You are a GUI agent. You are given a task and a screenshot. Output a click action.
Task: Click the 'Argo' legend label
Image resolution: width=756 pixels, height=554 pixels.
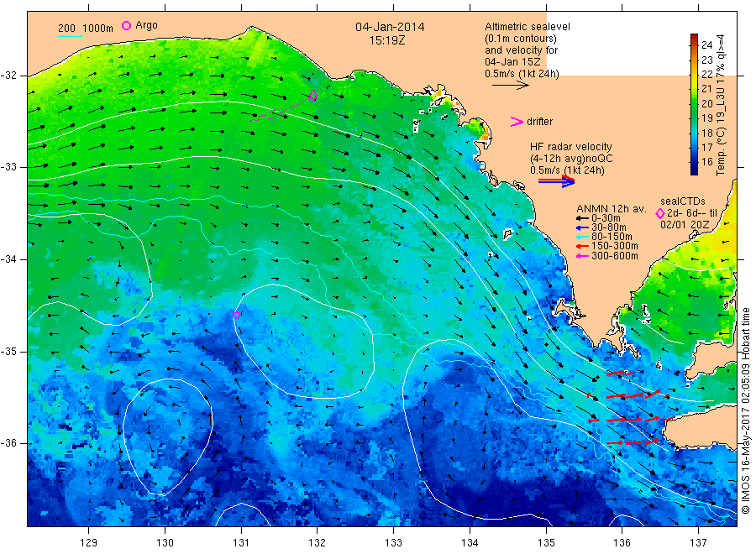click(146, 25)
